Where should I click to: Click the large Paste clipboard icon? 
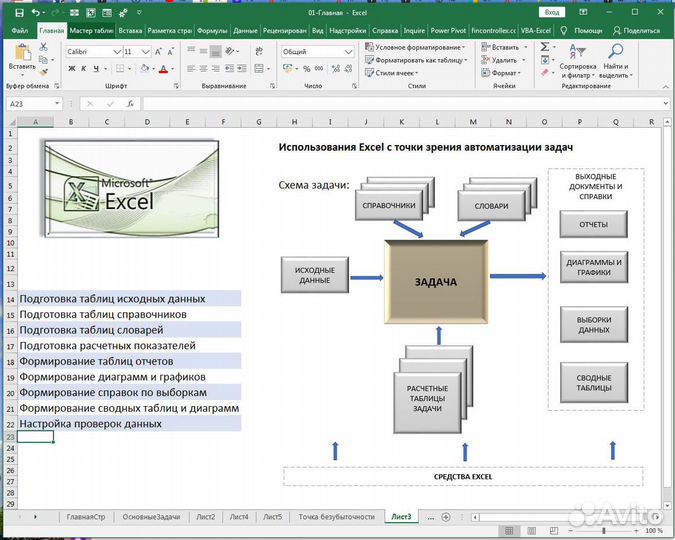coord(22,53)
